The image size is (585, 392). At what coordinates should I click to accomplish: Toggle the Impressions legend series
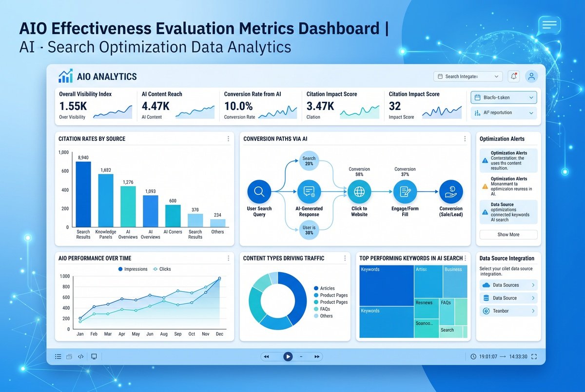point(133,269)
